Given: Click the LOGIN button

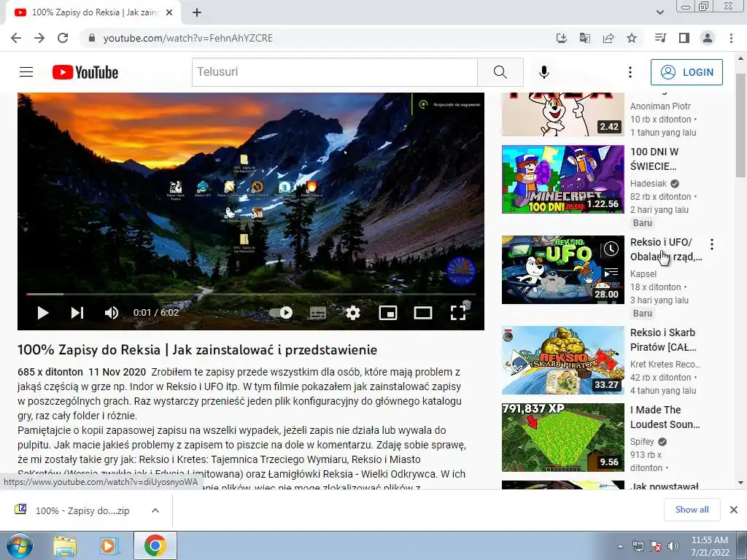Looking at the screenshot, I should (686, 72).
